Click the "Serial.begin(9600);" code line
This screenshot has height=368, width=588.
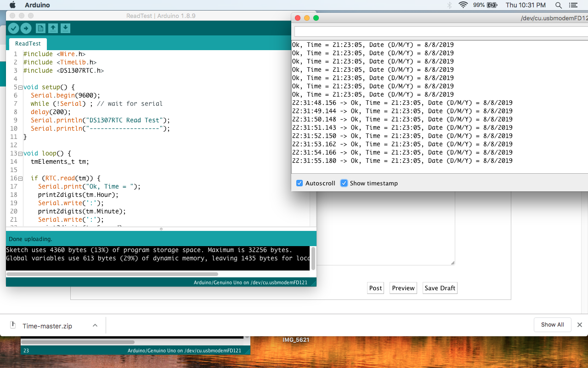[65, 95]
